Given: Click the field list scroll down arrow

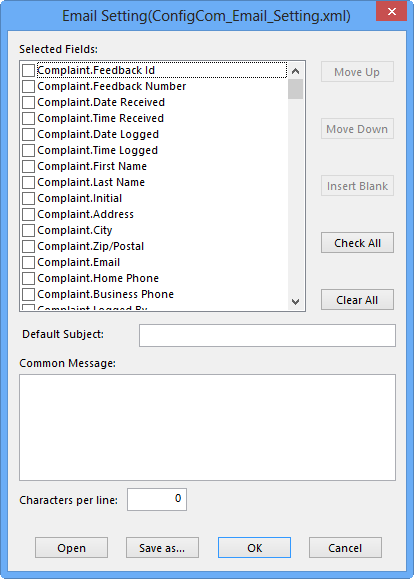Looking at the screenshot, I should pyautogui.click(x=295, y=302).
